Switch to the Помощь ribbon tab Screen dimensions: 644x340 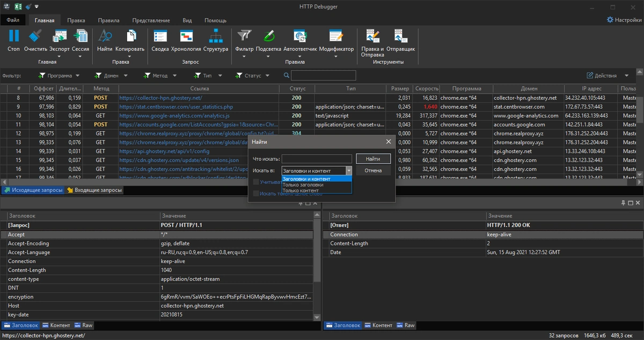pos(215,20)
